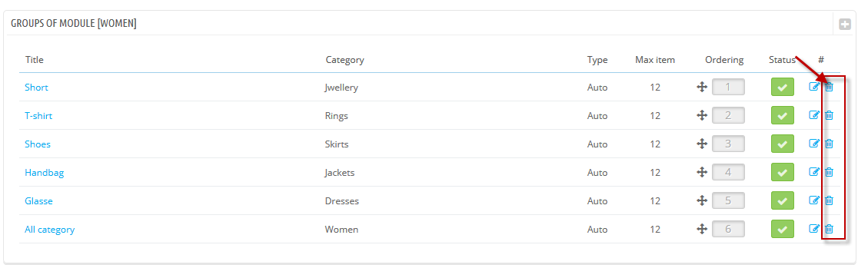Toggle status of All category group

click(x=782, y=229)
